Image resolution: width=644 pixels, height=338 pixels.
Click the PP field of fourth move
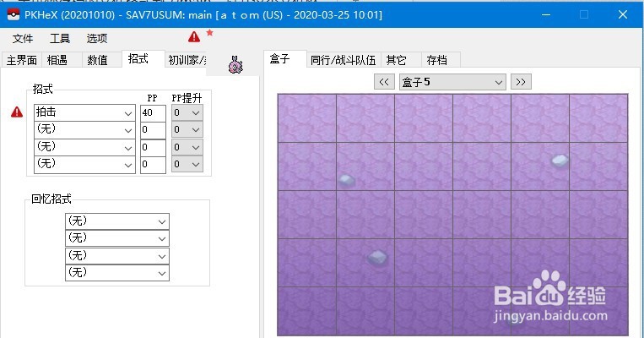pyautogui.click(x=153, y=165)
